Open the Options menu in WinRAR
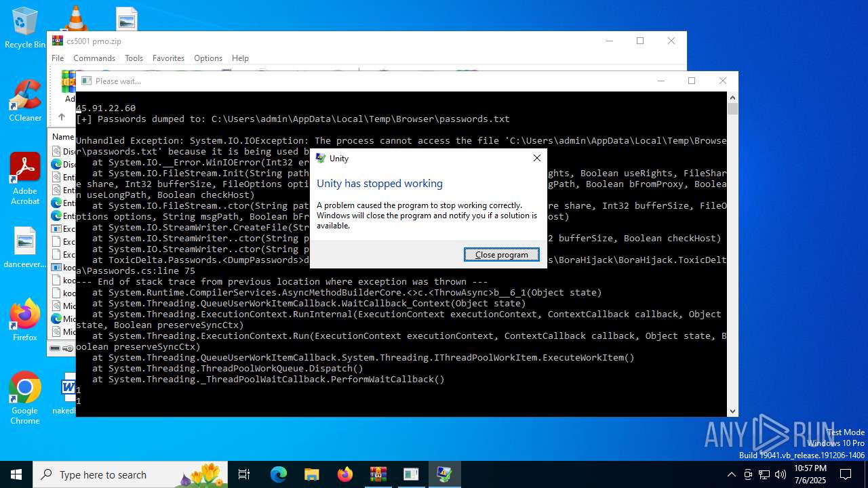Screen dimensions: 868x488 [x=208, y=58]
